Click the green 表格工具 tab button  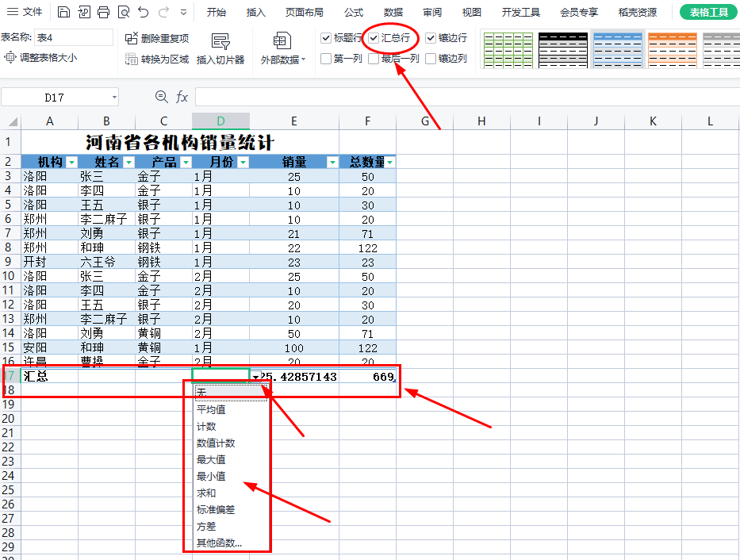point(708,12)
